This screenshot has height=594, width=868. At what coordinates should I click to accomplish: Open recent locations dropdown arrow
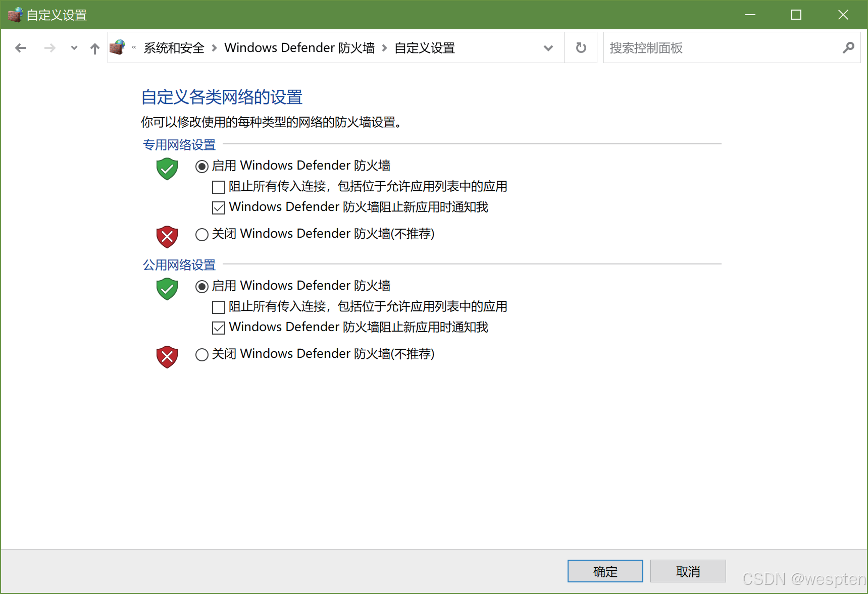74,48
